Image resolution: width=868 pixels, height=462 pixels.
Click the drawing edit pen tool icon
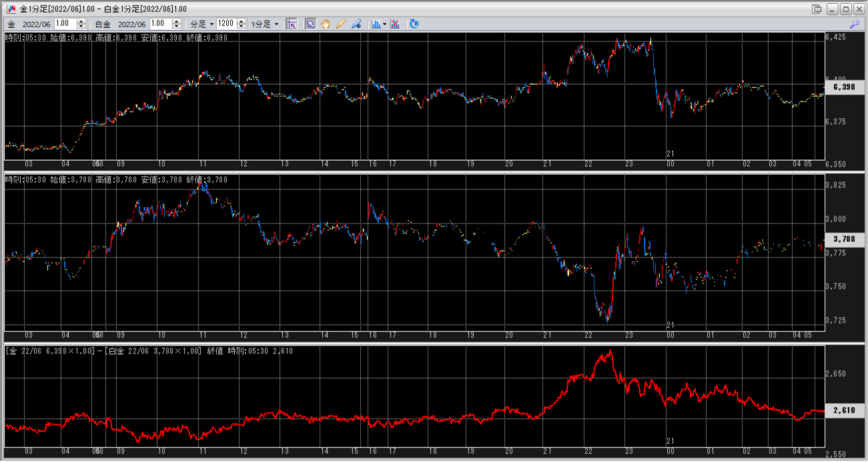click(x=356, y=24)
